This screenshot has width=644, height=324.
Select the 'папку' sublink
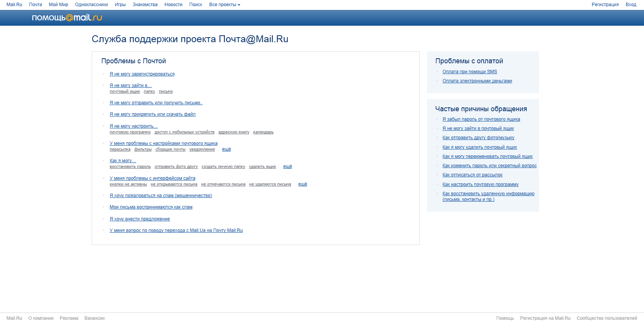pyautogui.click(x=149, y=92)
